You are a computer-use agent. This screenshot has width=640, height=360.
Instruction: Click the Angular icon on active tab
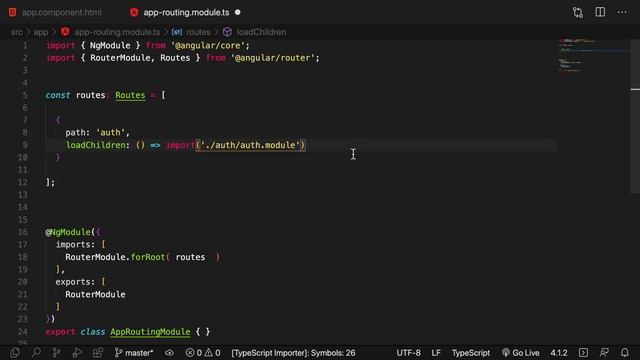134,12
